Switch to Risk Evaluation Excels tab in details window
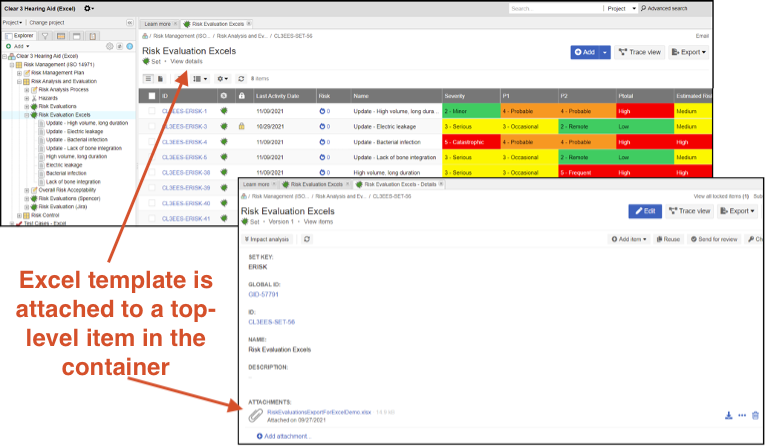The image size is (765, 448). click(x=317, y=184)
